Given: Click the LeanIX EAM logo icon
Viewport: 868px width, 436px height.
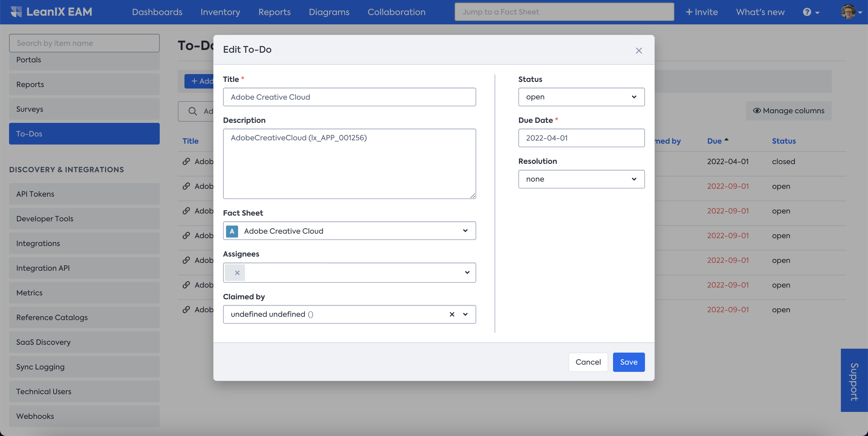Looking at the screenshot, I should [x=16, y=12].
